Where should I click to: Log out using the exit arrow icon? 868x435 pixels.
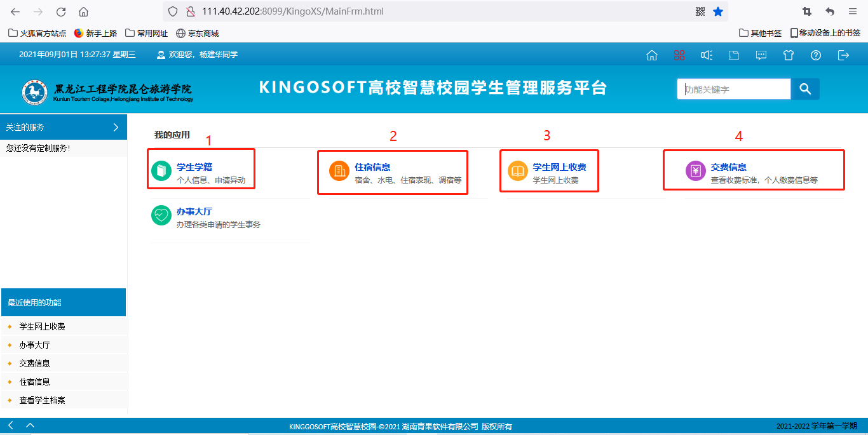click(843, 55)
